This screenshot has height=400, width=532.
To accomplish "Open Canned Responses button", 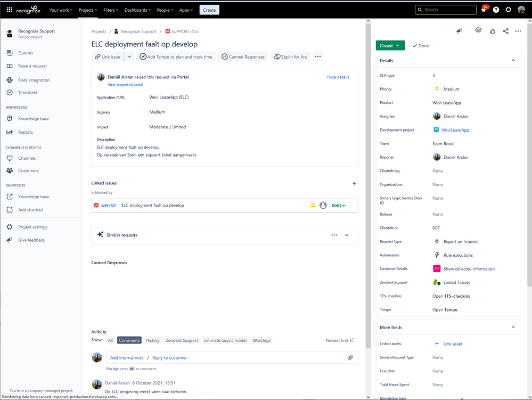I will coord(243,56).
